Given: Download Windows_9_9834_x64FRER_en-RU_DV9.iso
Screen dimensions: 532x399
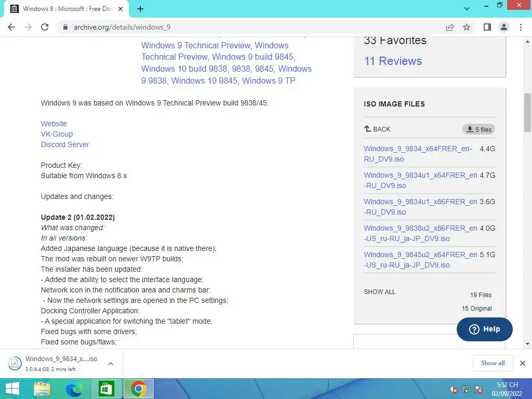Looking at the screenshot, I should [418, 154].
